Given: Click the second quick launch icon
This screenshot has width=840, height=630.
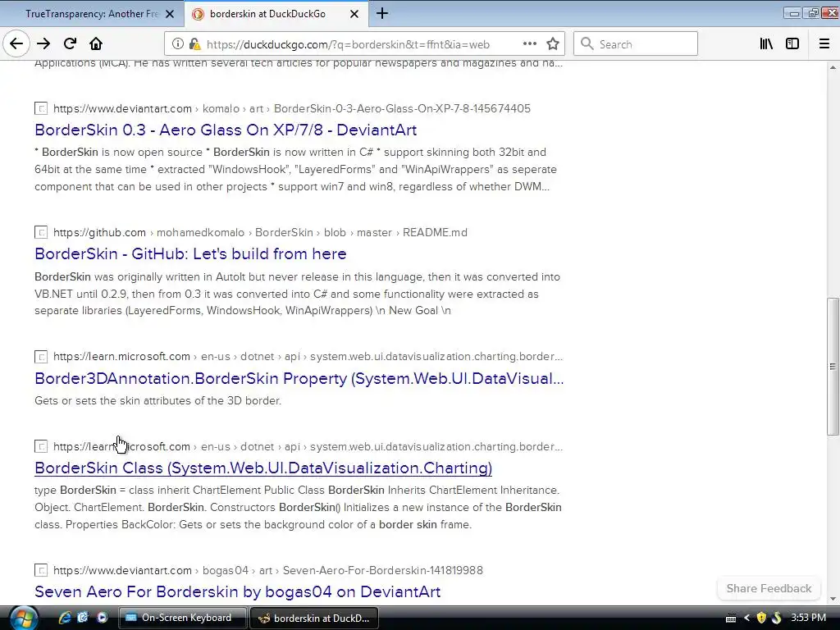Looking at the screenshot, I should pyautogui.click(x=83, y=618).
